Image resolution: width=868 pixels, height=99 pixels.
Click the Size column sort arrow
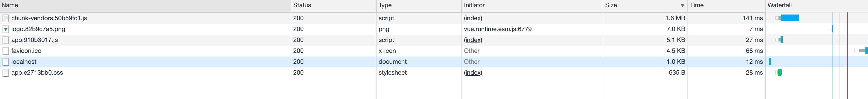click(682, 5)
